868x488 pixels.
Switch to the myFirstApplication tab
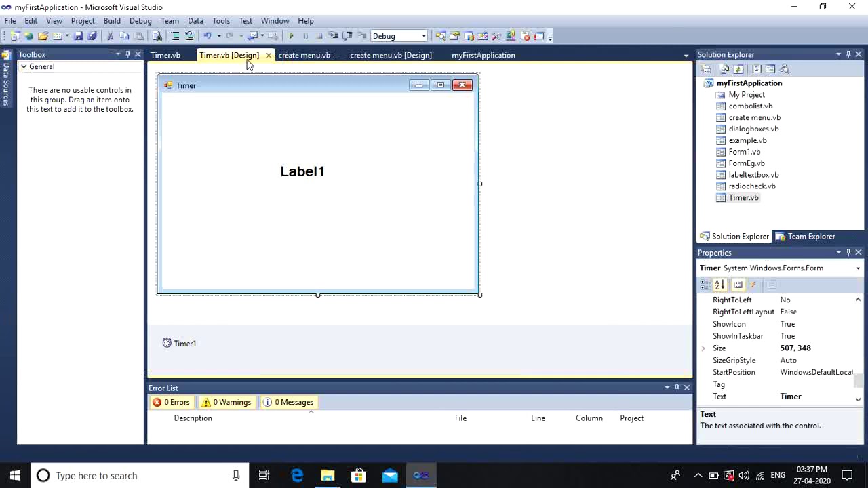point(484,55)
